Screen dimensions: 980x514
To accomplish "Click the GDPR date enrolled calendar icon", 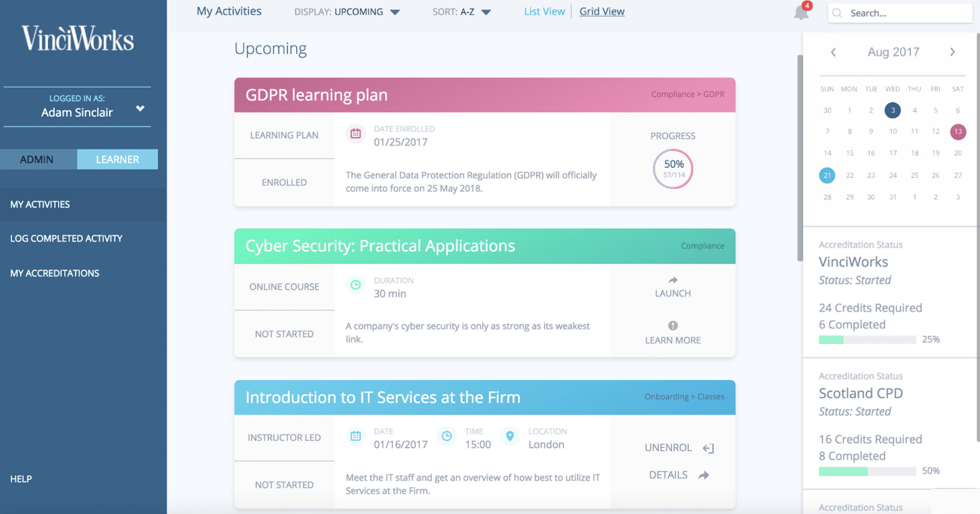I will [x=355, y=134].
